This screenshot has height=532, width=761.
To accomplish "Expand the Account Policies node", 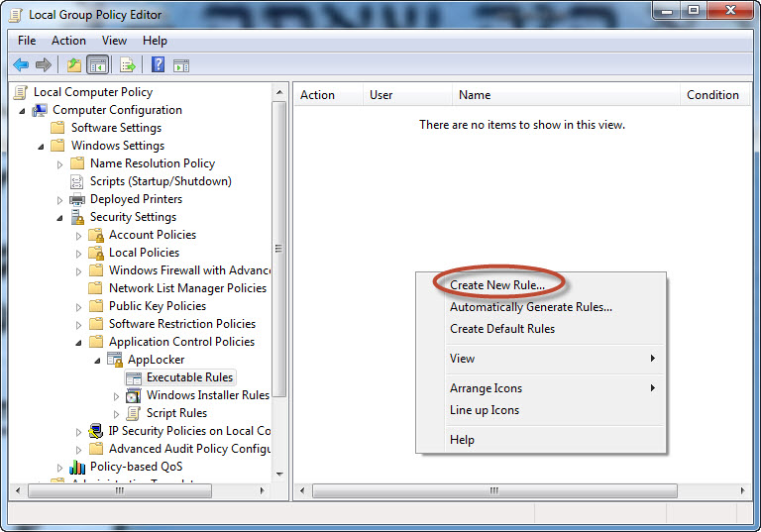I will pyautogui.click(x=78, y=236).
